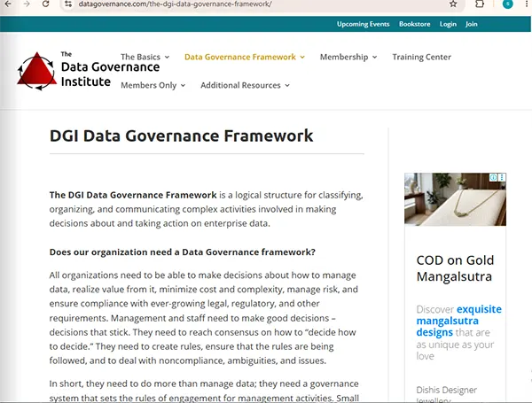Click the Login link

[448, 24]
